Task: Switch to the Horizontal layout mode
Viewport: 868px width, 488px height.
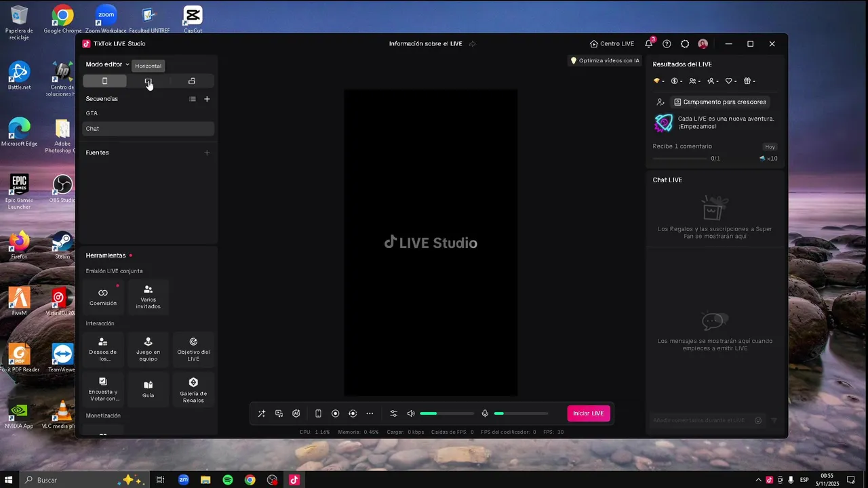Action: (148, 81)
